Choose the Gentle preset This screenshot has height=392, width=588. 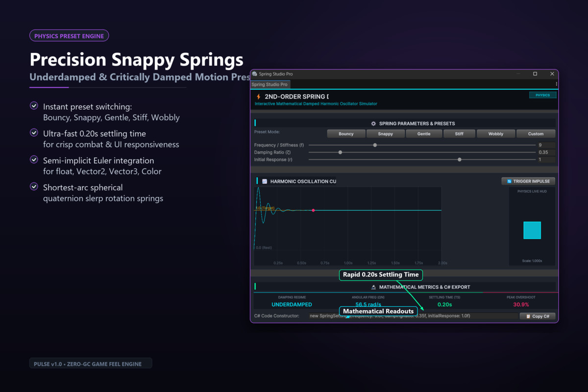(424, 134)
